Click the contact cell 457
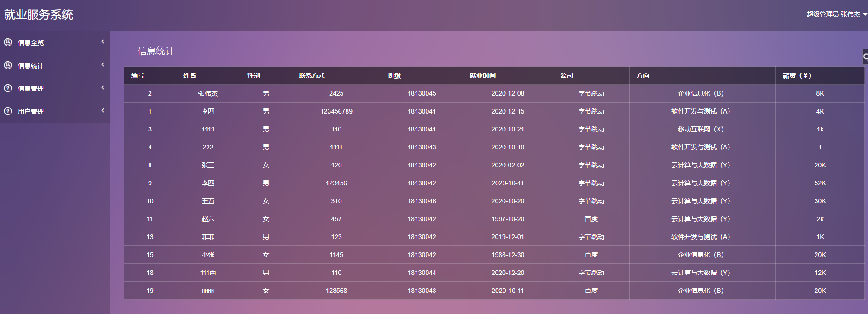This screenshot has height=314, width=868. (x=336, y=219)
